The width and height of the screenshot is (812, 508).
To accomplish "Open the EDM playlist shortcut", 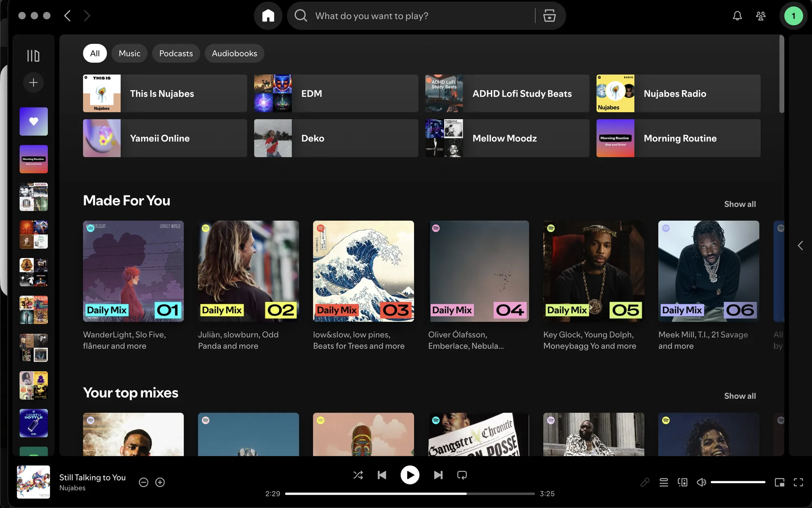I will 336,93.
